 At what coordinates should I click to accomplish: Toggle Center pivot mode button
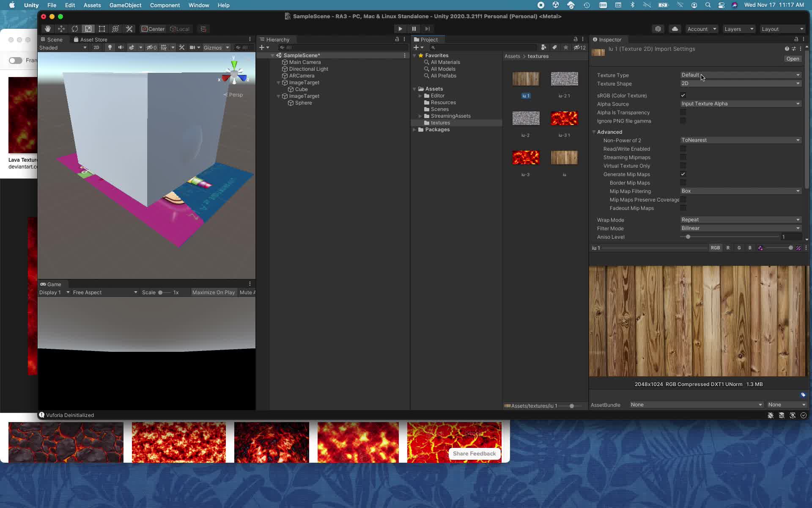(153, 29)
